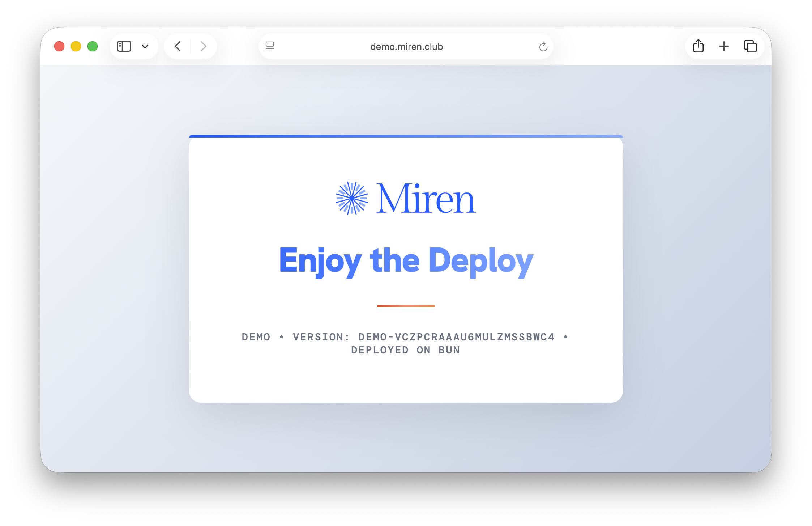Click the Miren starburst logo
The image size is (812, 526).
[351, 197]
